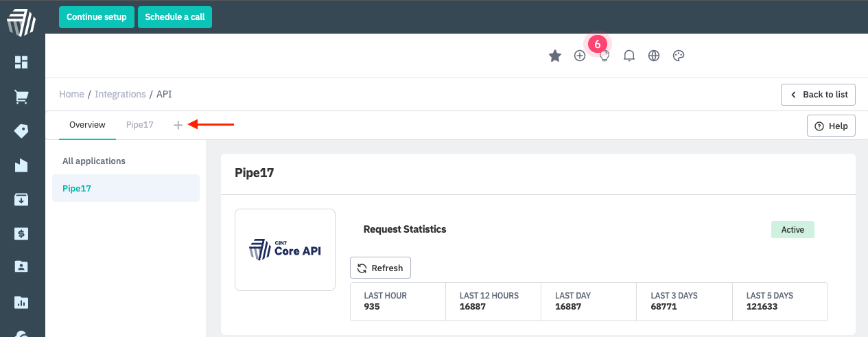Open the Help button
Viewport: 868px width, 337px height.
[831, 126]
